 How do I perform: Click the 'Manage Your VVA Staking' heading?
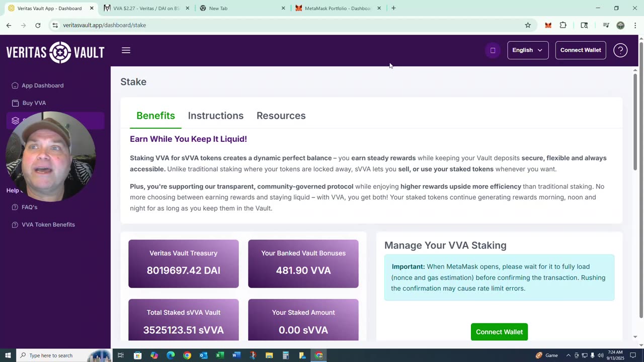[x=445, y=245]
